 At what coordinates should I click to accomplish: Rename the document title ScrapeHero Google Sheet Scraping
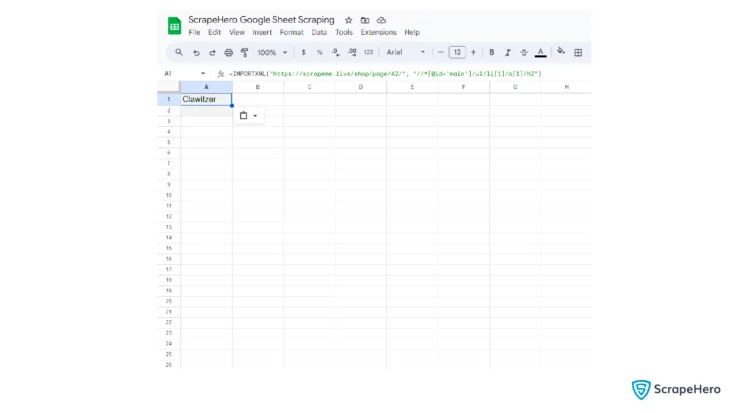click(261, 20)
